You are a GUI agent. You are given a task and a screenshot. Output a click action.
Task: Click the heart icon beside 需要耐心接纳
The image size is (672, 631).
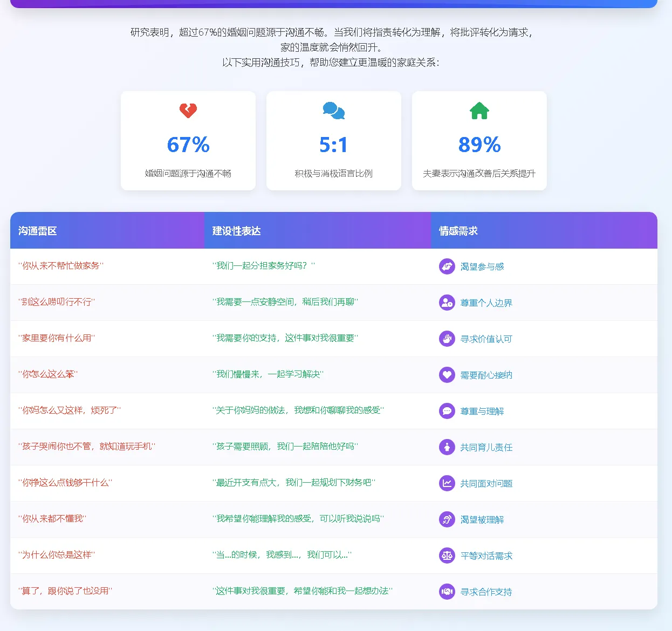click(447, 375)
